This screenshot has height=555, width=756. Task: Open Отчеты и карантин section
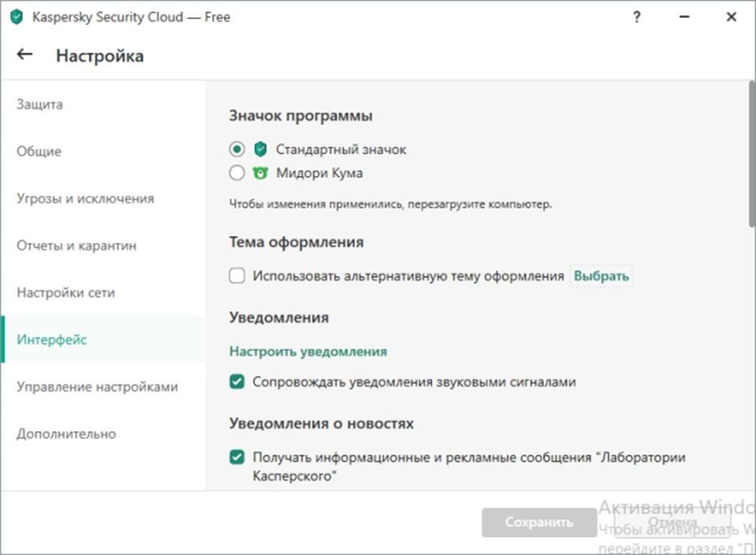[103, 245]
